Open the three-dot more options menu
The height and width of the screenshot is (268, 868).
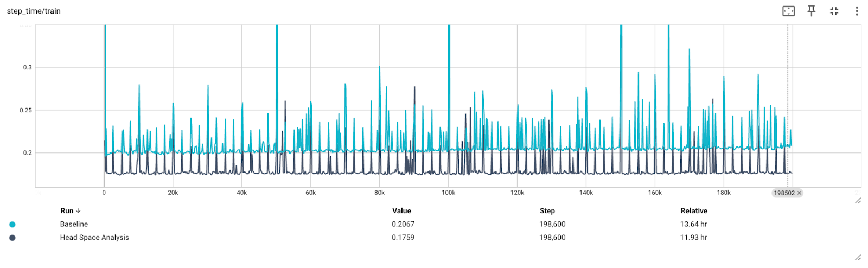857,11
